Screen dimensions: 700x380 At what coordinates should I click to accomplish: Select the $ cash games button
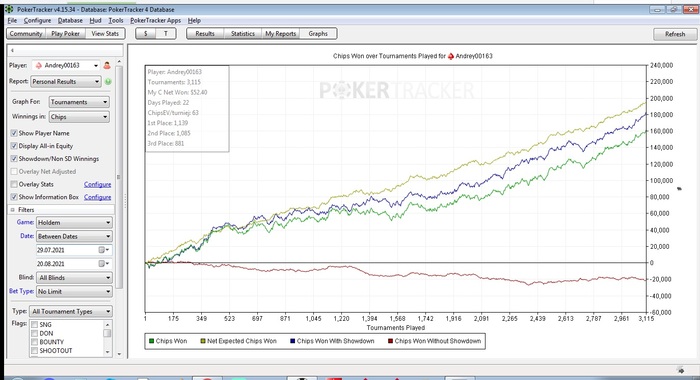(x=146, y=33)
